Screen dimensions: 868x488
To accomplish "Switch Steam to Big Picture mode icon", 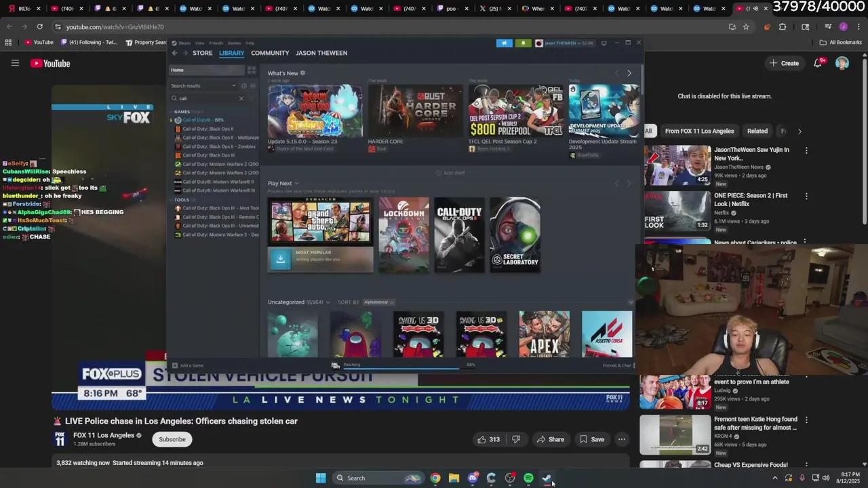I will (x=604, y=43).
